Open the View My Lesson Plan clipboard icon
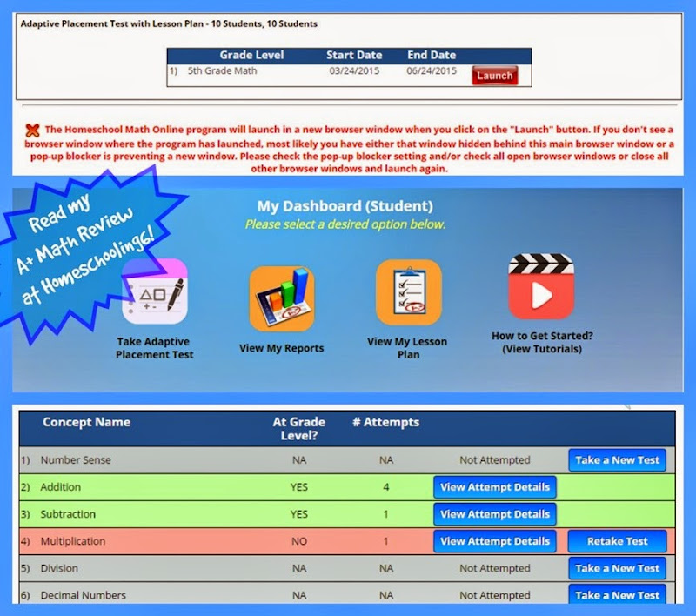This screenshot has width=696, height=616. click(x=408, y=292)
